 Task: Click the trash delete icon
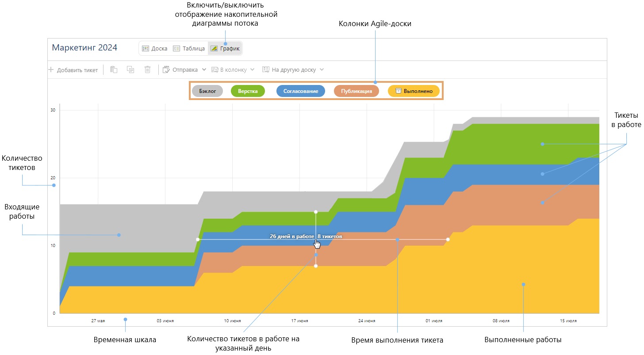(x=148, y=69)
